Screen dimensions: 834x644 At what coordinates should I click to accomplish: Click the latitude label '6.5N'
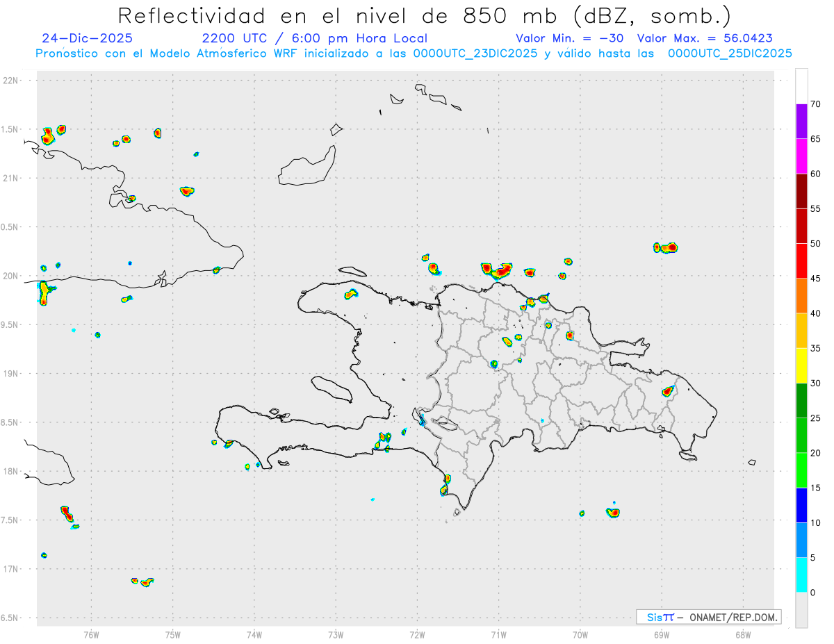10,618
